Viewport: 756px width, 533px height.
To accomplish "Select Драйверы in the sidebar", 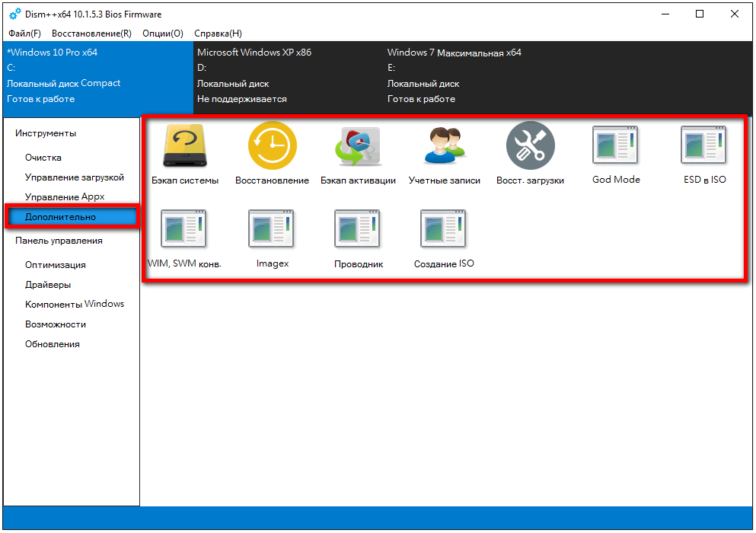I will (48, 285).
